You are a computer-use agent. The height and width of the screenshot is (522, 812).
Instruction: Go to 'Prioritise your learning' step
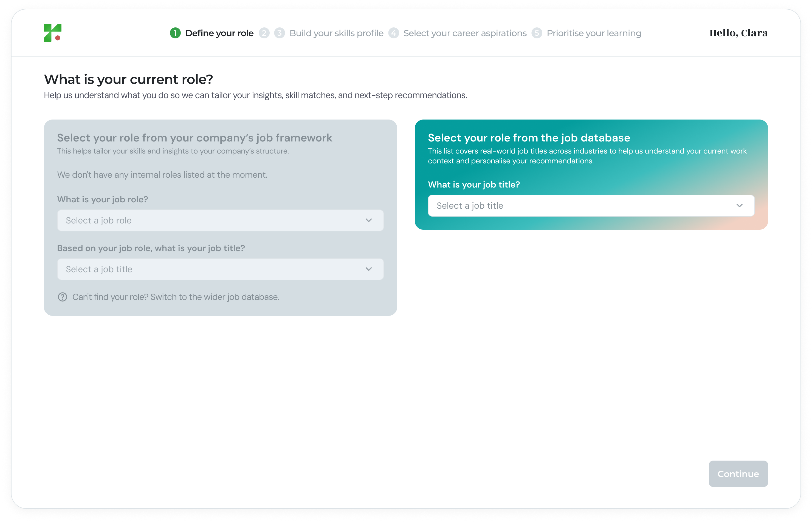click(x=594, y=33)
